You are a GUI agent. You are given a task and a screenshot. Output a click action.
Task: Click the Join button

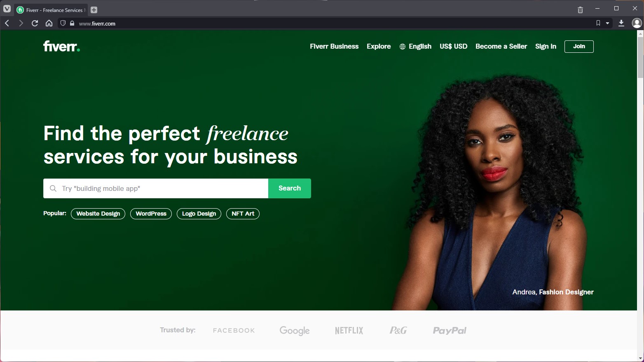coord(579,47)
